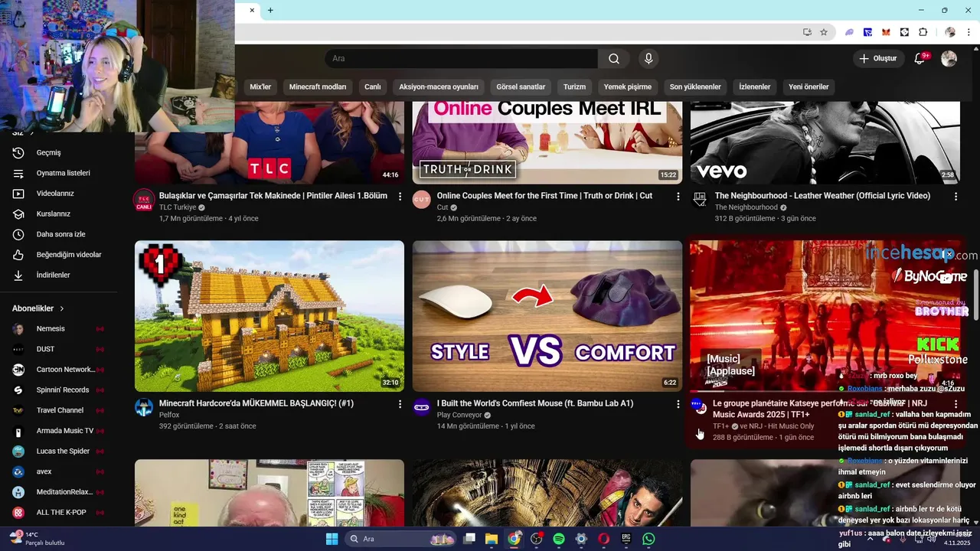980x551 pixels.
Task: Select the Yemek pişirme filter chip
Action: click(628, 87)
